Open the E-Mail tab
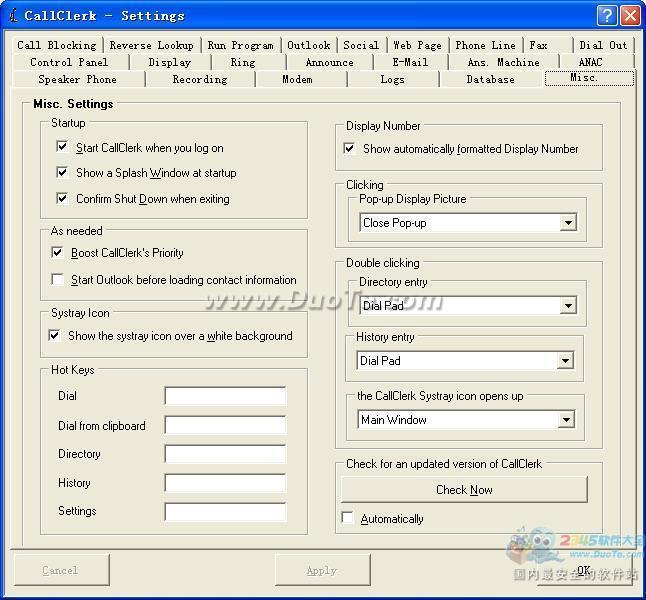 click(x=410, y=62)
